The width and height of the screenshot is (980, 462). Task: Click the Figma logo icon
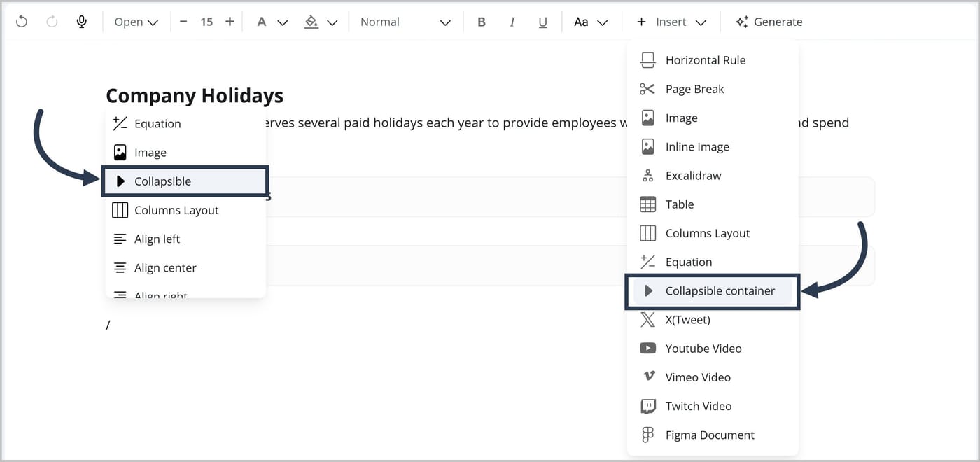[x=648, y=435]
